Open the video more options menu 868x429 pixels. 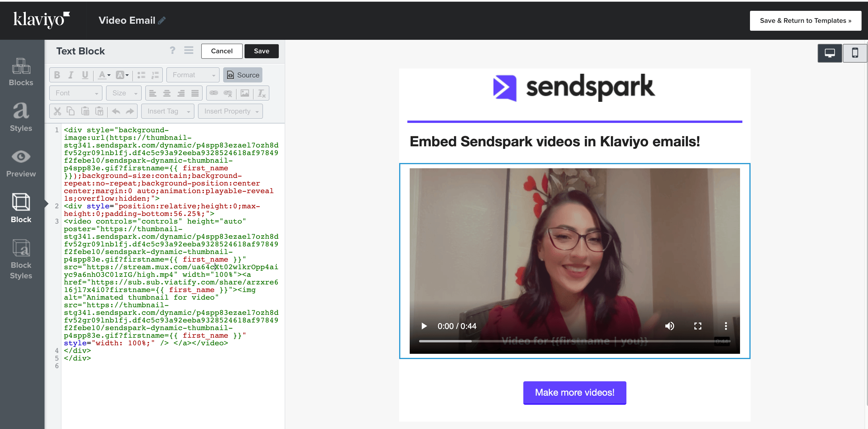[726, 326]
